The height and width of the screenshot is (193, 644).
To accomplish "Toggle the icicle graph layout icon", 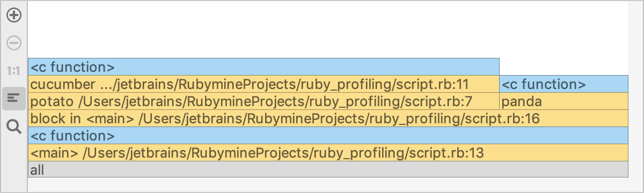I will [x=14, y=98].
